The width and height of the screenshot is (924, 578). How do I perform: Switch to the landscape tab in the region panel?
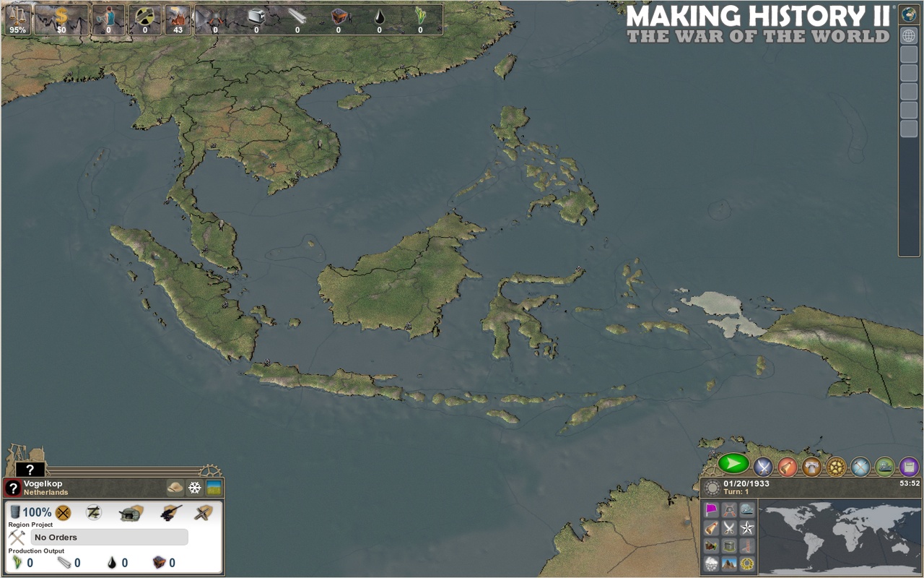[x=214, y=488]
